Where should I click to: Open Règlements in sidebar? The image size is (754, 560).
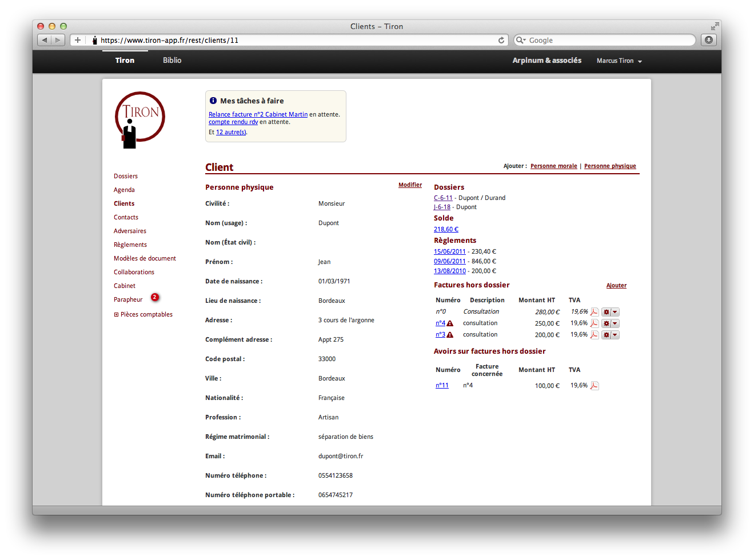point(130,245)
